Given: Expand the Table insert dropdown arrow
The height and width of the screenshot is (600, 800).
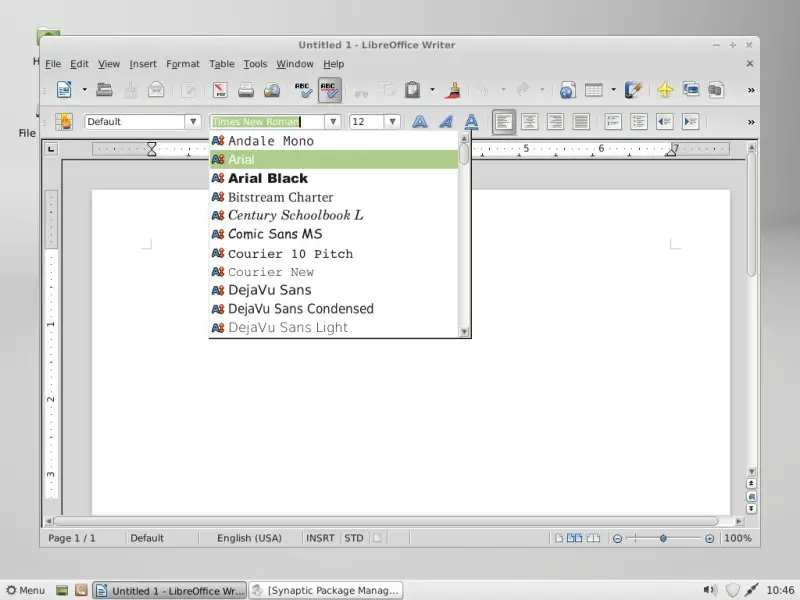Looking at the screenshot, I should (613, 90).
